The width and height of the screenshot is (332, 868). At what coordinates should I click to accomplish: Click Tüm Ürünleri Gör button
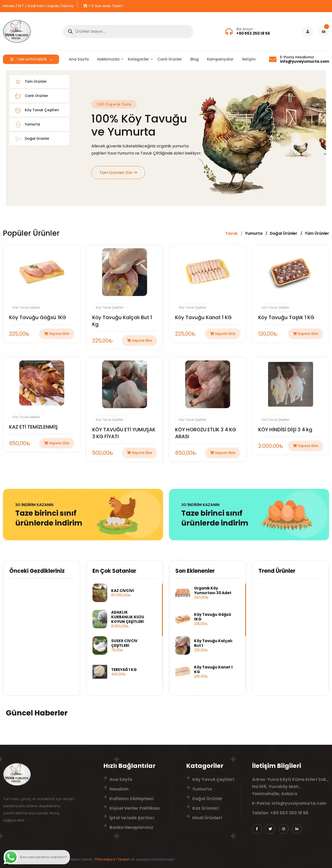coord(118,172)
